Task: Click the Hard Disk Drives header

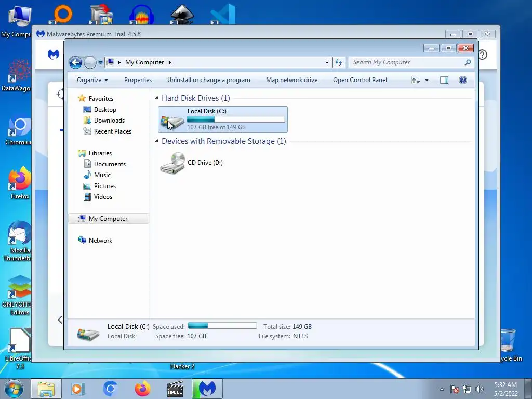Action: point(196,98)
